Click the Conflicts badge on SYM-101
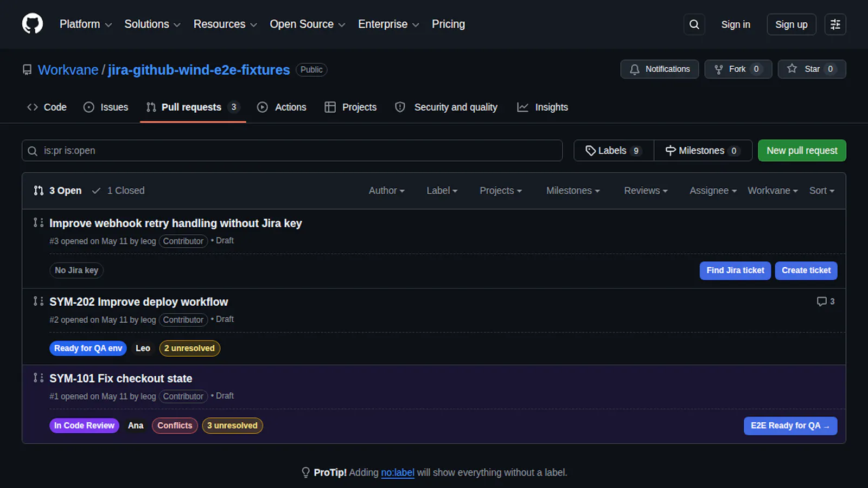 pyautogui.click(x=175, y=426)
